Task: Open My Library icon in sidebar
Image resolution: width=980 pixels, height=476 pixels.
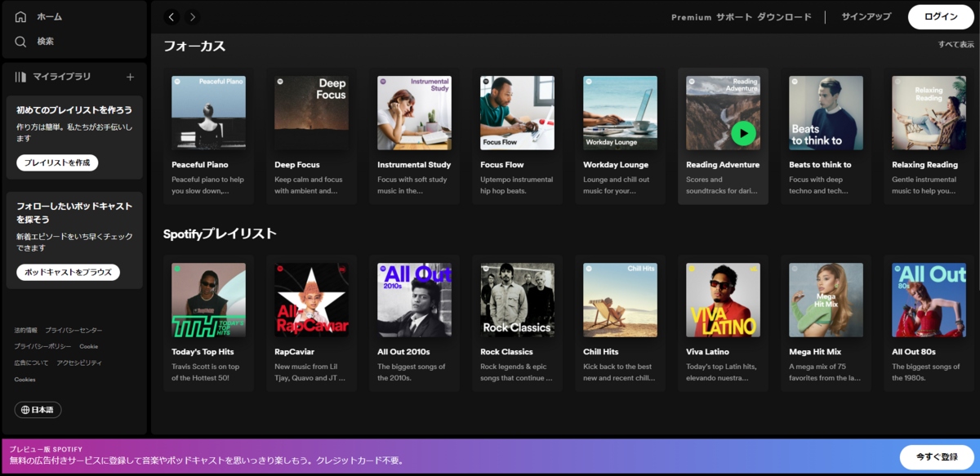Action: [x=21, y=77]
